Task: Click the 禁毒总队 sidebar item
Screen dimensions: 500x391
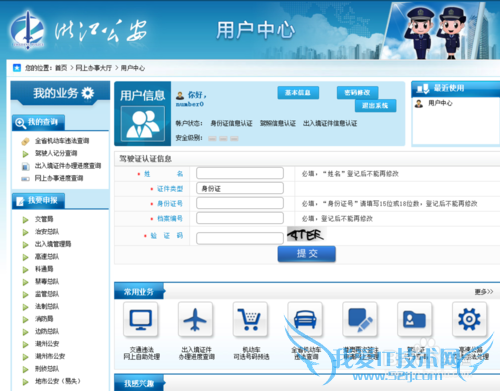Action: tap(47, 282)
